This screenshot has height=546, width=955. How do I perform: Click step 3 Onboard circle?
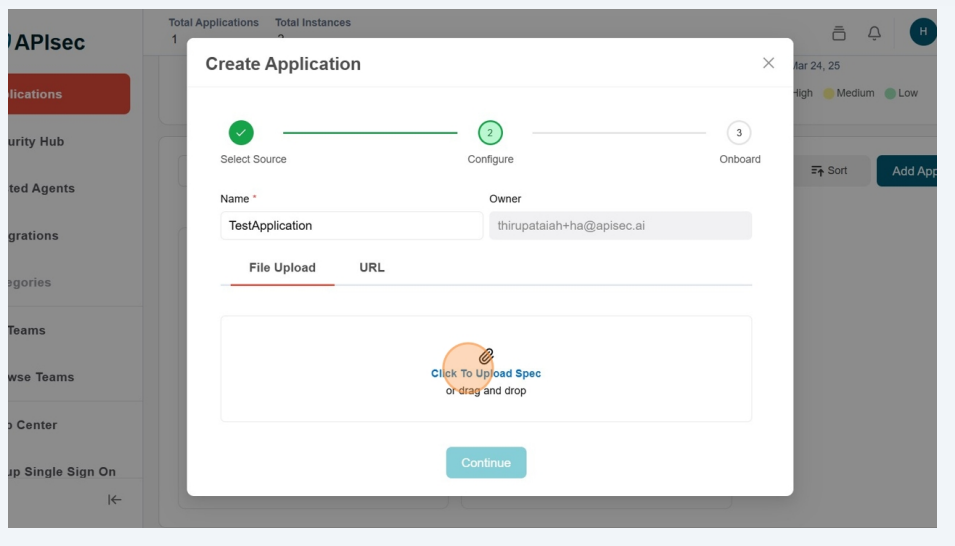pyautogui.click(x=739, y=133)
